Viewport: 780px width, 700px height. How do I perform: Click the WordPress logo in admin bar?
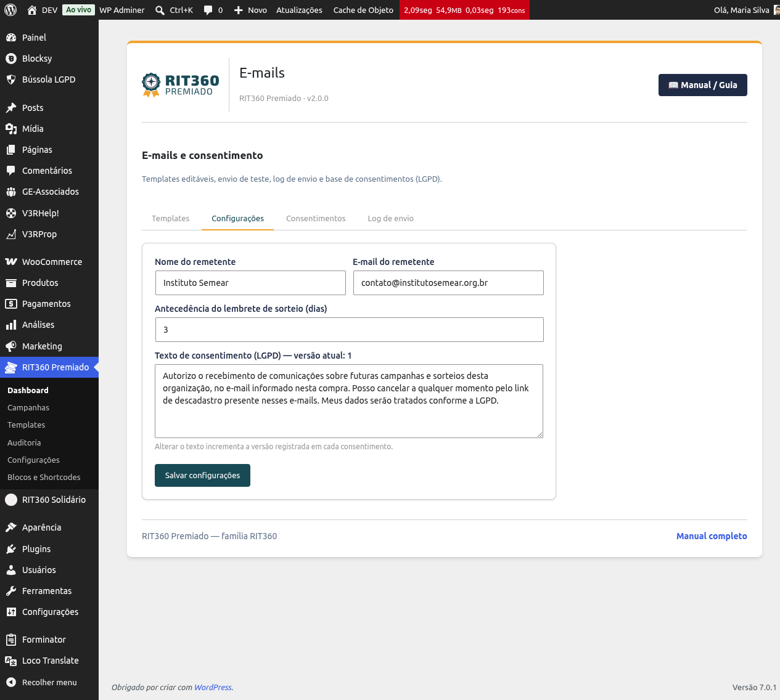[x=10, y=10]
